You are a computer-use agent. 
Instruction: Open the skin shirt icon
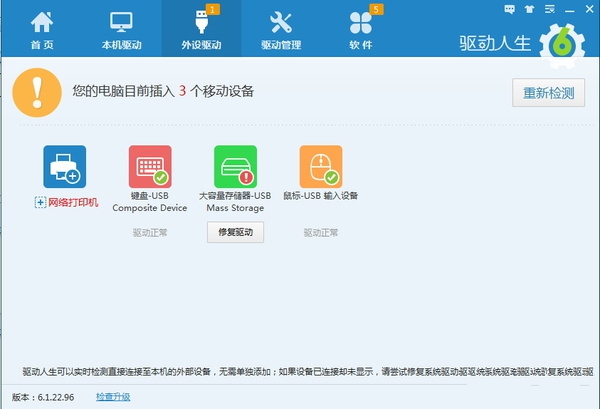(530, 9)
